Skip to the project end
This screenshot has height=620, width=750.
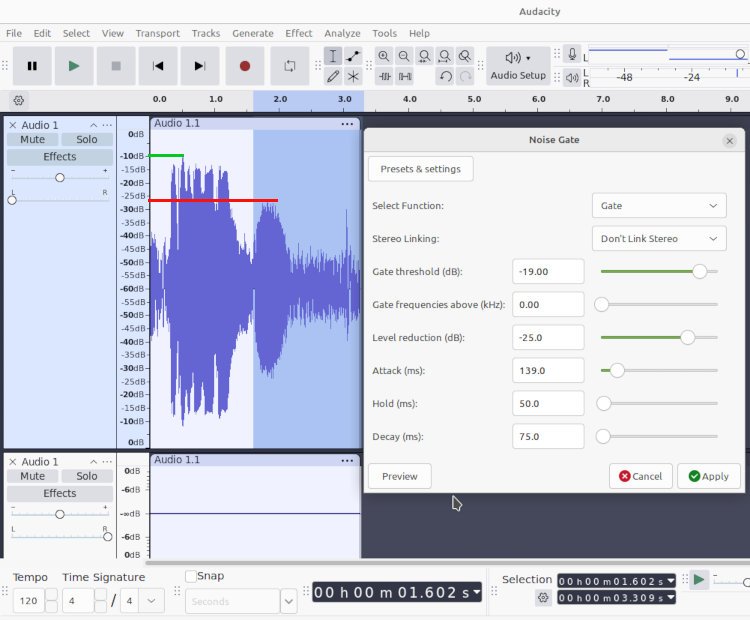tap(200, 66)
